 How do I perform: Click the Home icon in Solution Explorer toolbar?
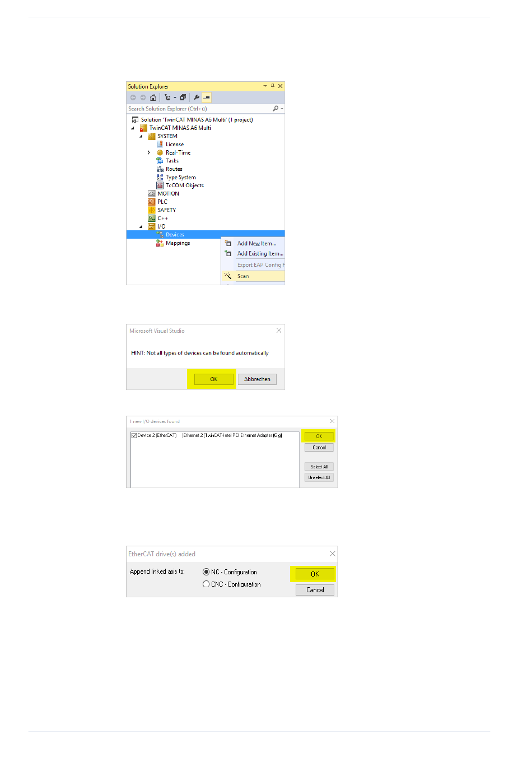(x=153, y=97)
